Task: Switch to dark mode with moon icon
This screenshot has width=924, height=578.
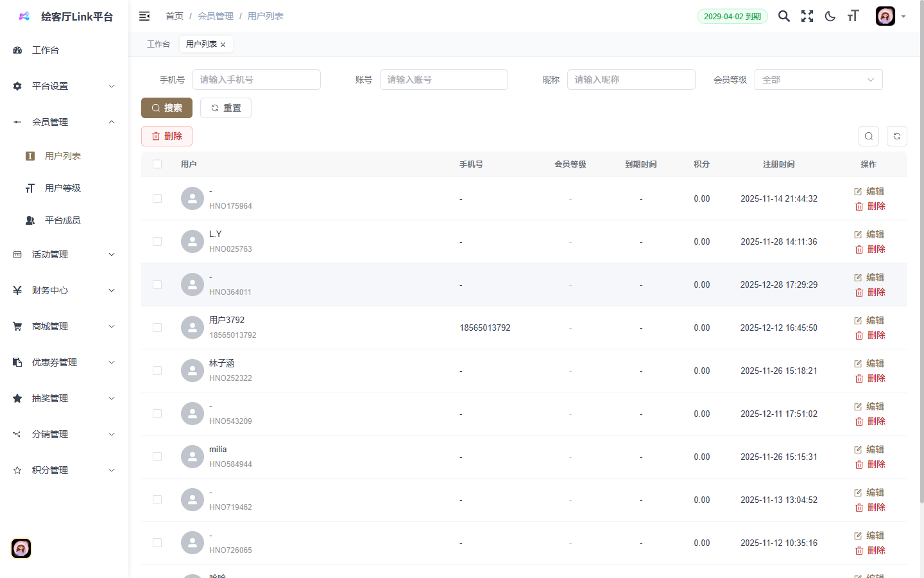Action: [x=830, y=16]
